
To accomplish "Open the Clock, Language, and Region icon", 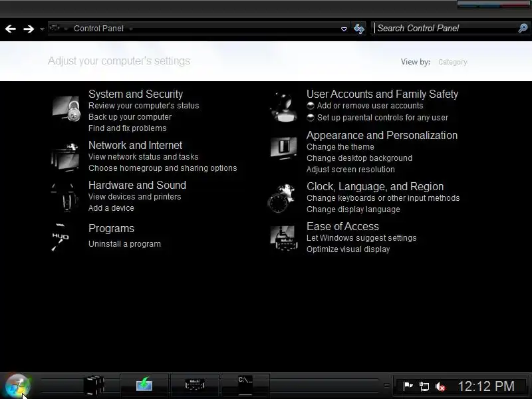I will [x=281, y=198].
